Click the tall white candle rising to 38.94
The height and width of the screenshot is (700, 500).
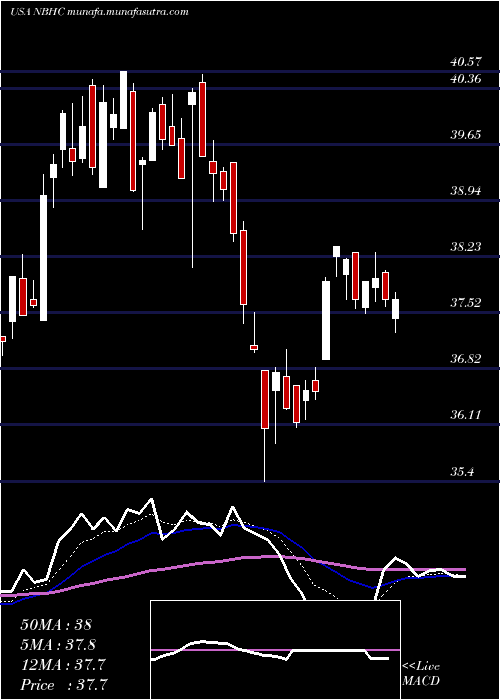click(43, 258)
